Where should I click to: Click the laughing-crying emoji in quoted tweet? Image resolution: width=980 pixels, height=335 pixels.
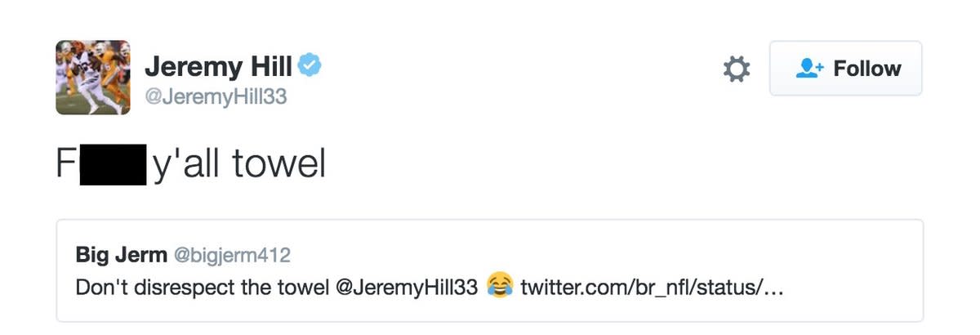[500, 287]
